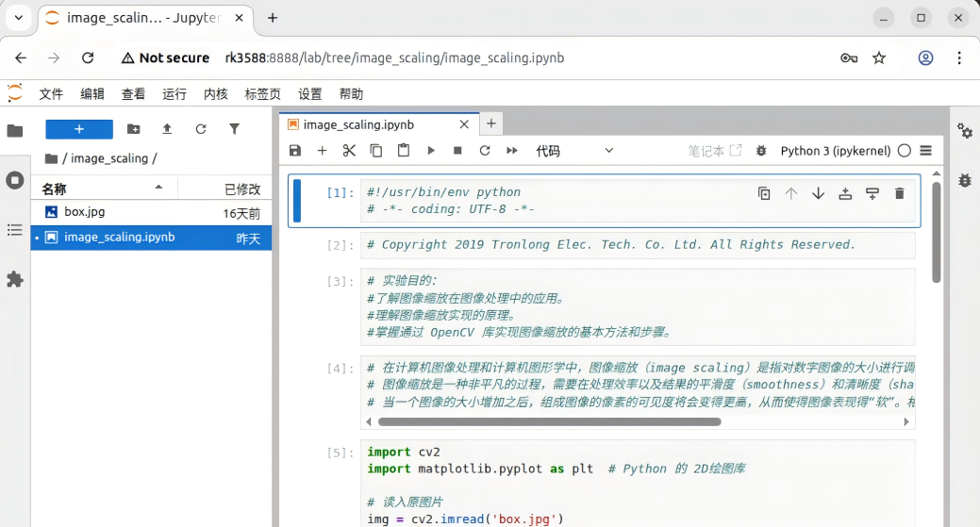980x527 pixels.
Task: Delete cell 1 with trash icon
Action: coord(900,193)
